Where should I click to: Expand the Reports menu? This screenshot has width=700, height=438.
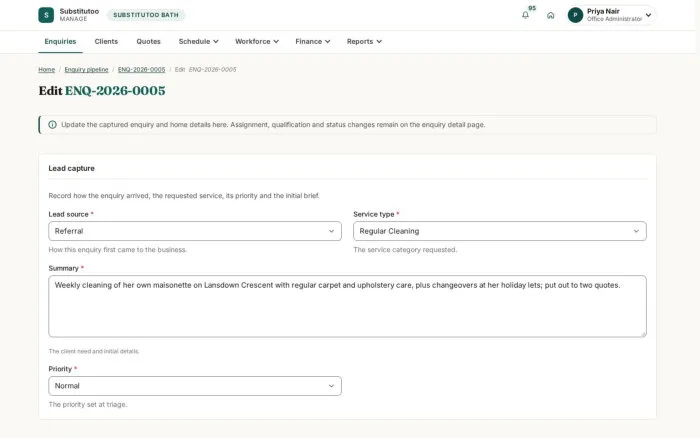[x=364, y=42]
